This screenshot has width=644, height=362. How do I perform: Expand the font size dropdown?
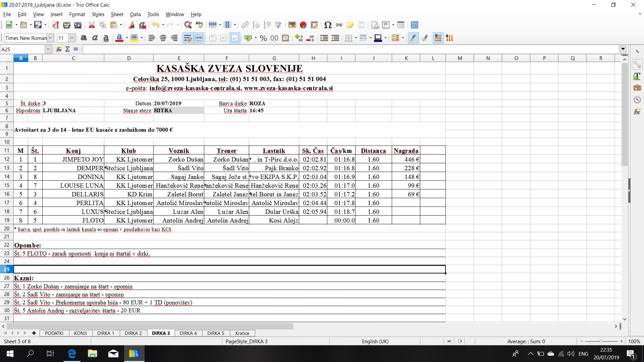pos(72,38)
